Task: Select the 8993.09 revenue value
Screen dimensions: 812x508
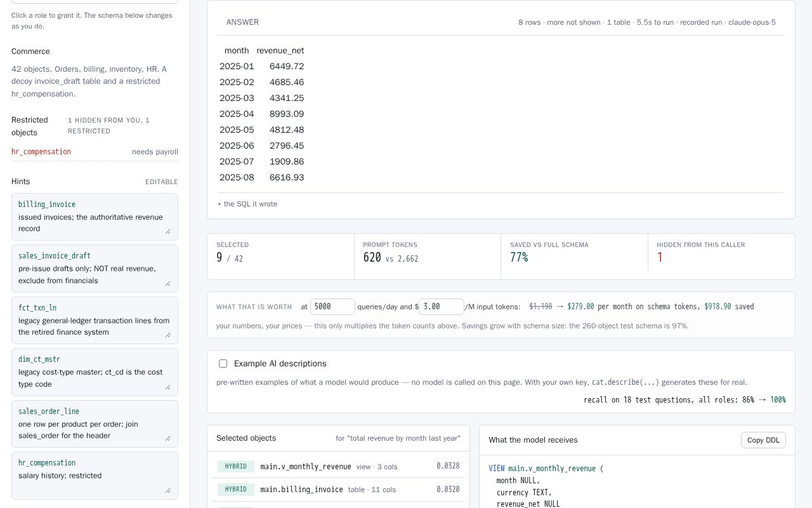Action: (287, 114)
